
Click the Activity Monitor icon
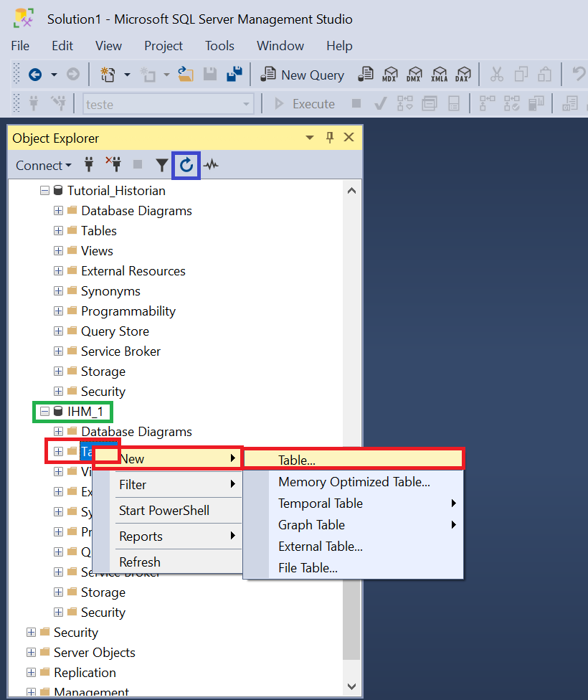pos(212,165)
